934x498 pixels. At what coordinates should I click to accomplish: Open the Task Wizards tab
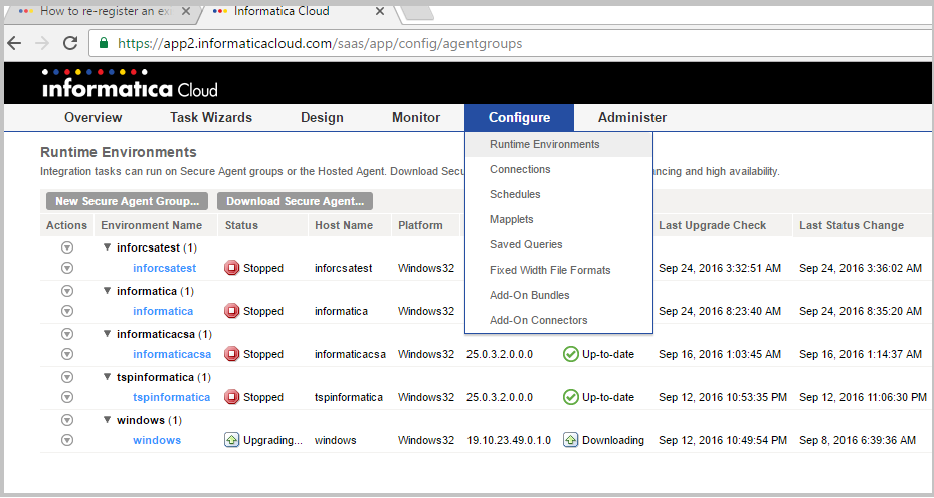[x=211, y=117]
